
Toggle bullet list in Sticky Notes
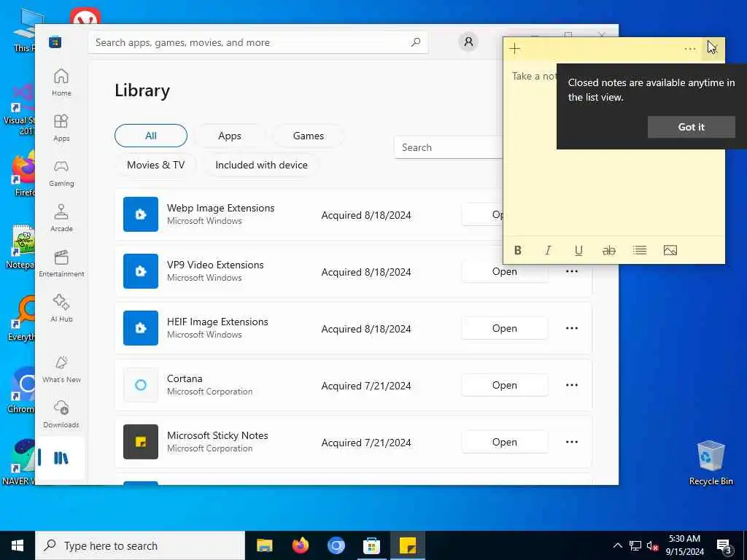point(639,251)
